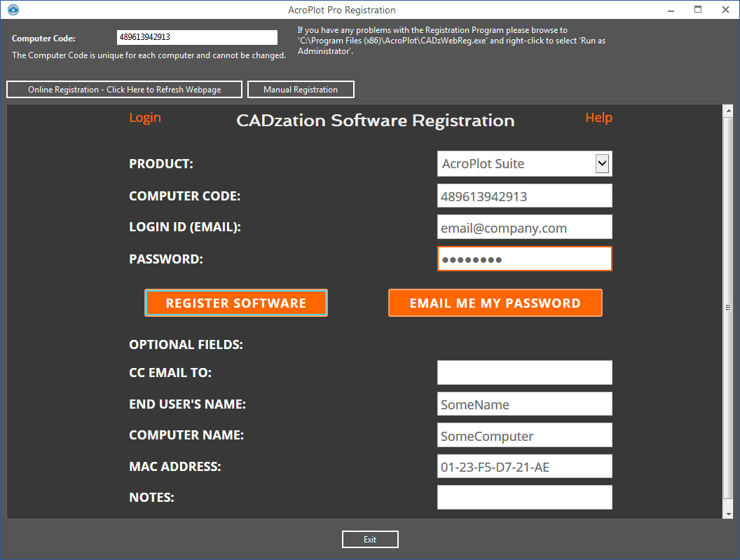Click the Exit button
The width and height of the screenshot is (740, 560).
pos(370,539)
